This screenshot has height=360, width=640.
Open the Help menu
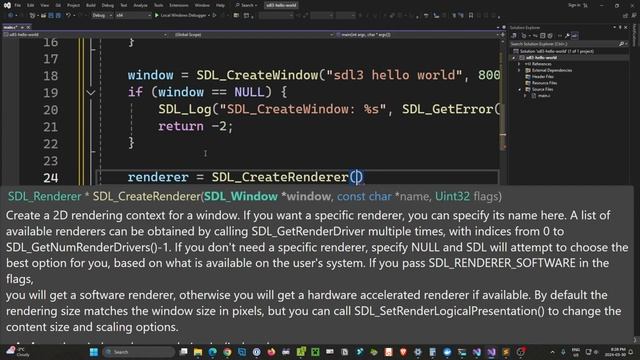coord(220,5)
